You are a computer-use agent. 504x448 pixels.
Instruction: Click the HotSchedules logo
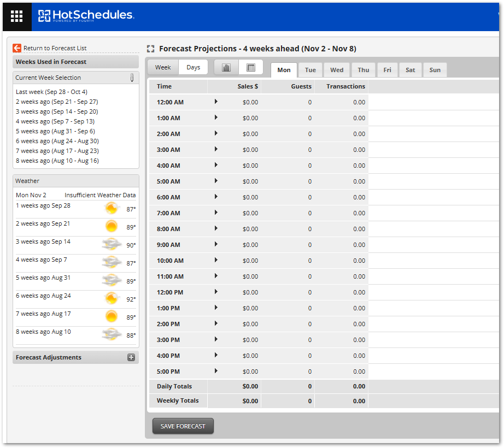pos(86,15)
